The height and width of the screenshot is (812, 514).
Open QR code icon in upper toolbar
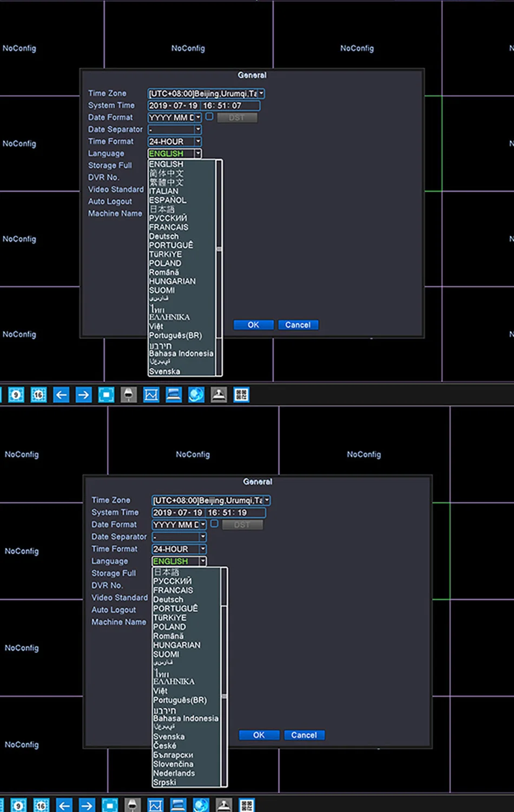click(x=241, y=395)
